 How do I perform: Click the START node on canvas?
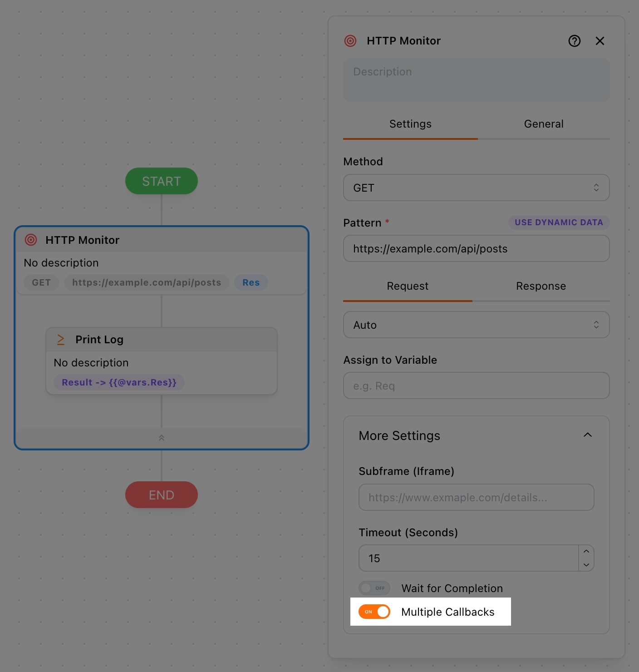(162, 181)
